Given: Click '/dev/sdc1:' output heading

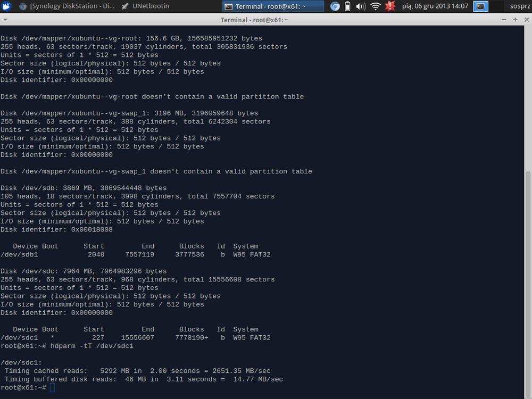Looking at the screenshot, I should click(21, 363).
